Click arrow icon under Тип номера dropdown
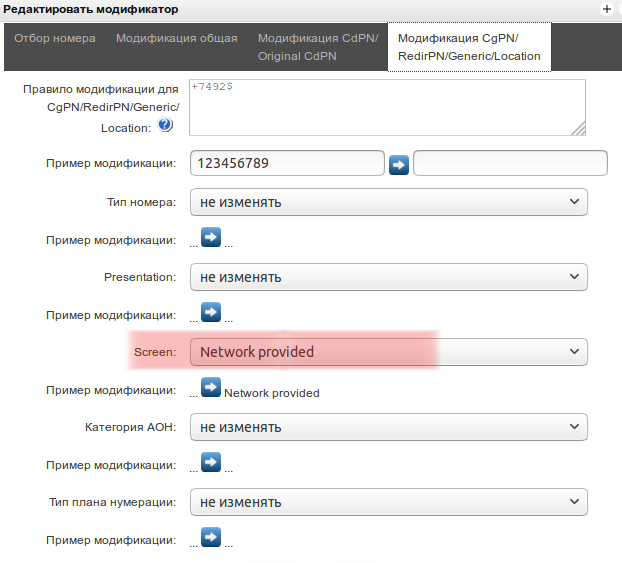Screen dimensions: 622x563 [x=211, y=237]
